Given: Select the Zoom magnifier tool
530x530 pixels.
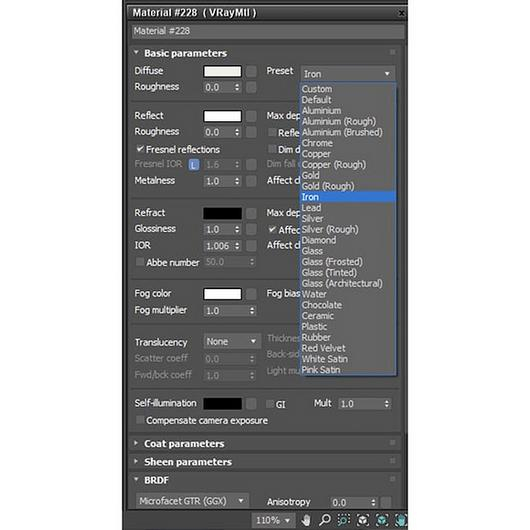Looking at the screenshot, I should (x=325, y=520).
